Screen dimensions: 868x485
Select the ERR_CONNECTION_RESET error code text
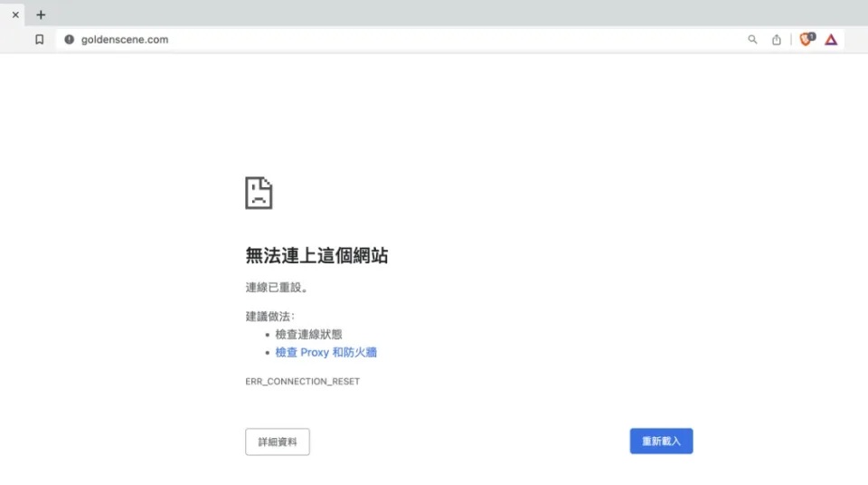[x=302, y=381]
